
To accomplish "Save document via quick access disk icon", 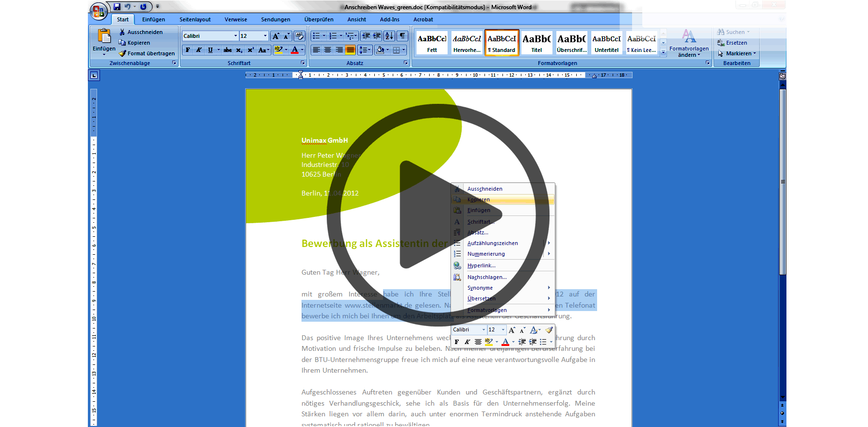I will 117,7.
